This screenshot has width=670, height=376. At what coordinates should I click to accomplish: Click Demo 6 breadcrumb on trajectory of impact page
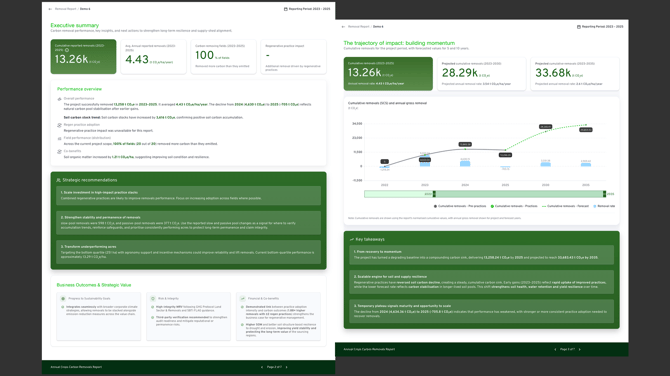(378, 27)
